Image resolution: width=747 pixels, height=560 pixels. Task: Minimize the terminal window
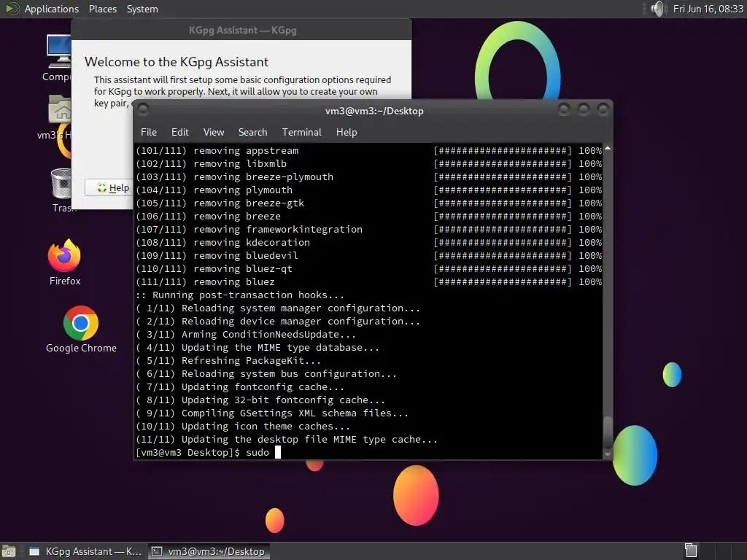(x=564, y=110)
